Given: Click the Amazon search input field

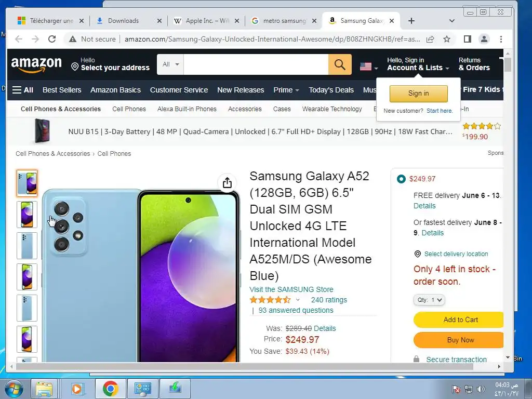Looking at the screenshot, I should 256,64.
